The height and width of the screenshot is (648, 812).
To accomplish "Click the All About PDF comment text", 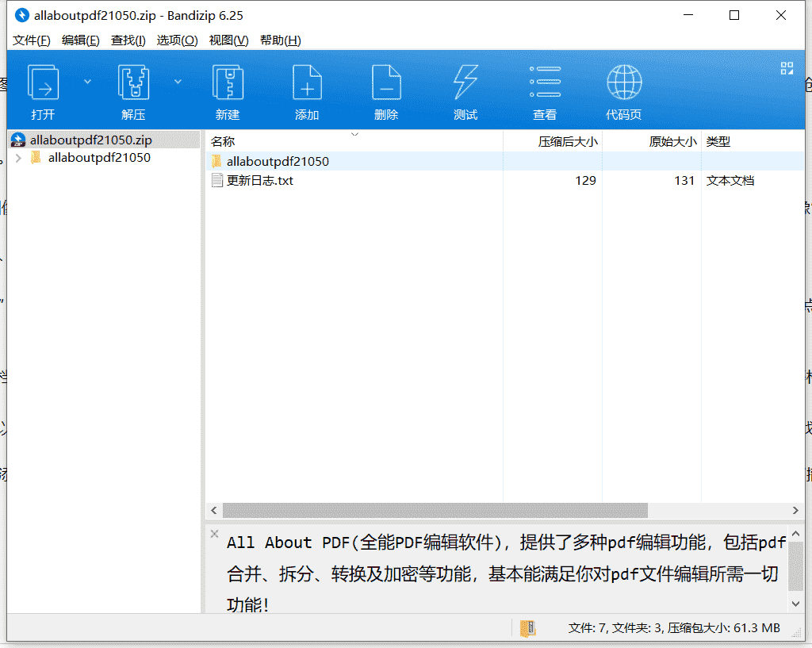I will pyautogui.click(x=506, y=573).
